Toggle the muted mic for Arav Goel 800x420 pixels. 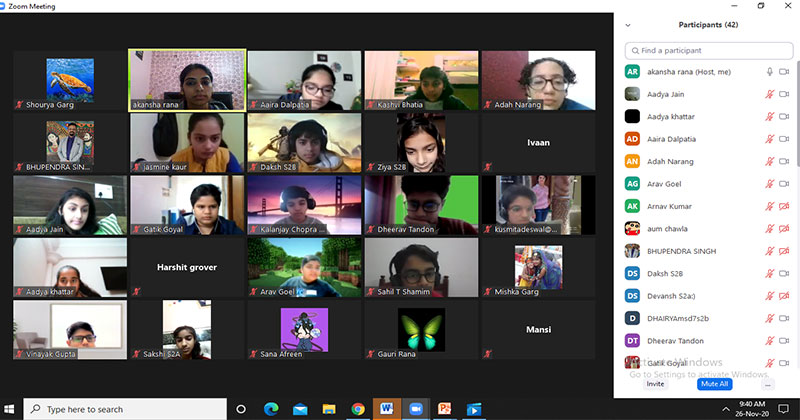(x=769, y=184)
